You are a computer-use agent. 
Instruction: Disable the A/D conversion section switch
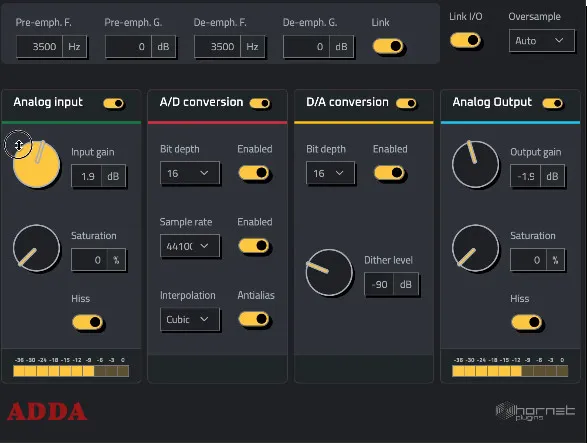tap(260, 103)
